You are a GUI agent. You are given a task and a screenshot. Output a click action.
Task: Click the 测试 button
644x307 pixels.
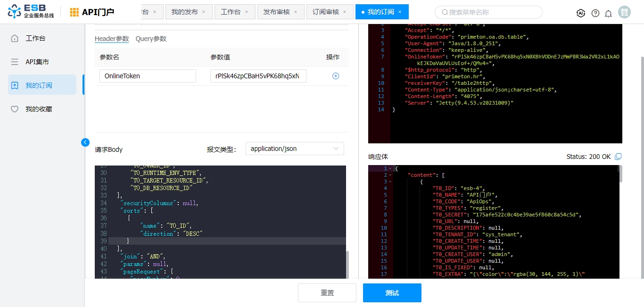(x=392, y=293)
